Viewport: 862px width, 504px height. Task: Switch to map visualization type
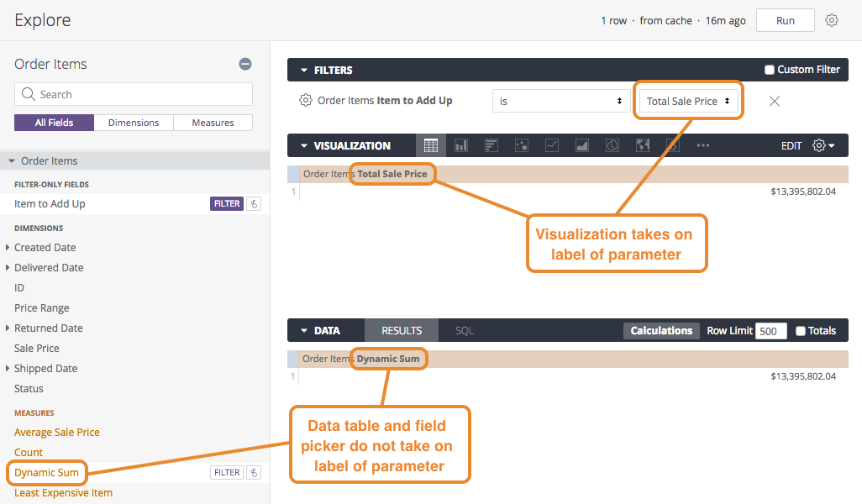pos(643,145)
